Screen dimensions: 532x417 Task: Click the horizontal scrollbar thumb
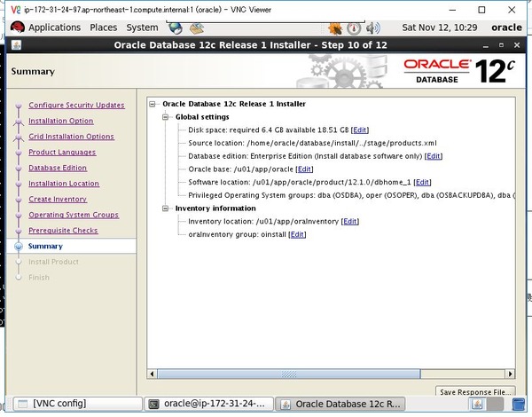[289, 374]
